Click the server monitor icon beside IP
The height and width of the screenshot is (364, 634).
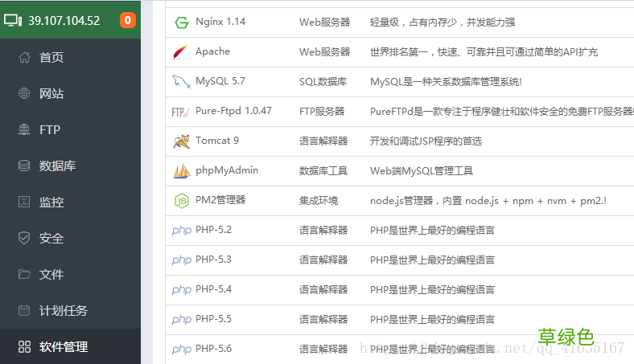point(13,20)
